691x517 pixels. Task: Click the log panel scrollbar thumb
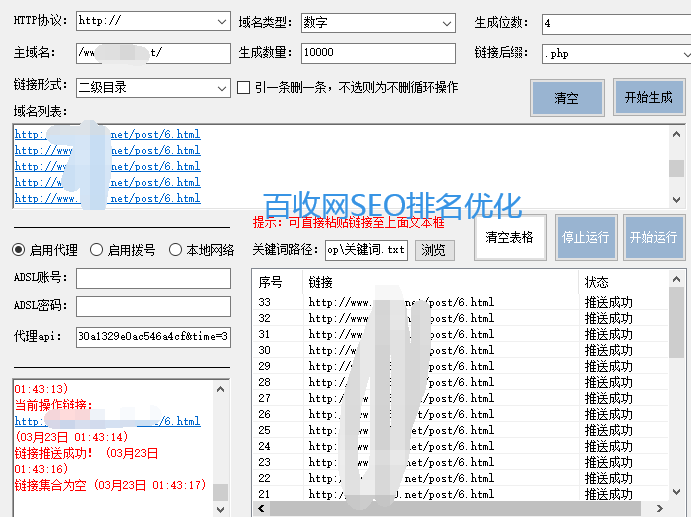(x=221, y=493)
